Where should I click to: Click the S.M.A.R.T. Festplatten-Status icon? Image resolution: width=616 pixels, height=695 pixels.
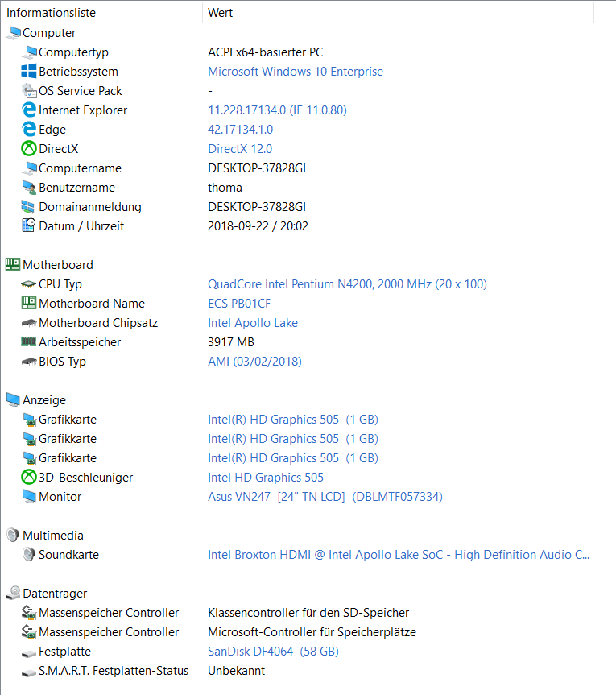(x=29, y=672)
